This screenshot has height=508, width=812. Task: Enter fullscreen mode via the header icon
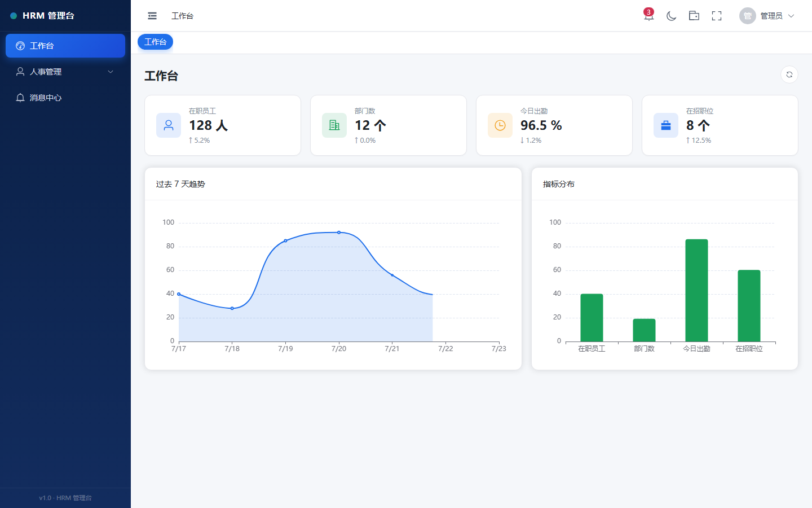(x=717, y=16)
